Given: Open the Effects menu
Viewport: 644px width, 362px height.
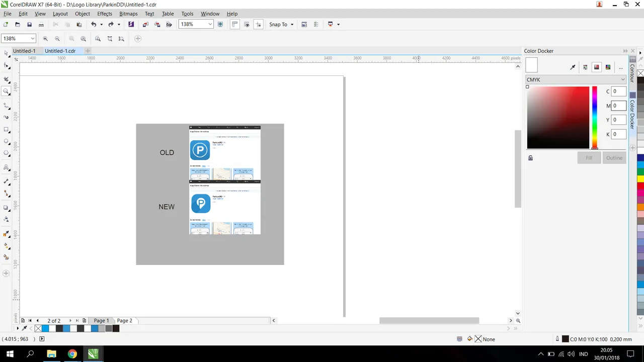Looking at the screenshot, I should pos(105,14).
